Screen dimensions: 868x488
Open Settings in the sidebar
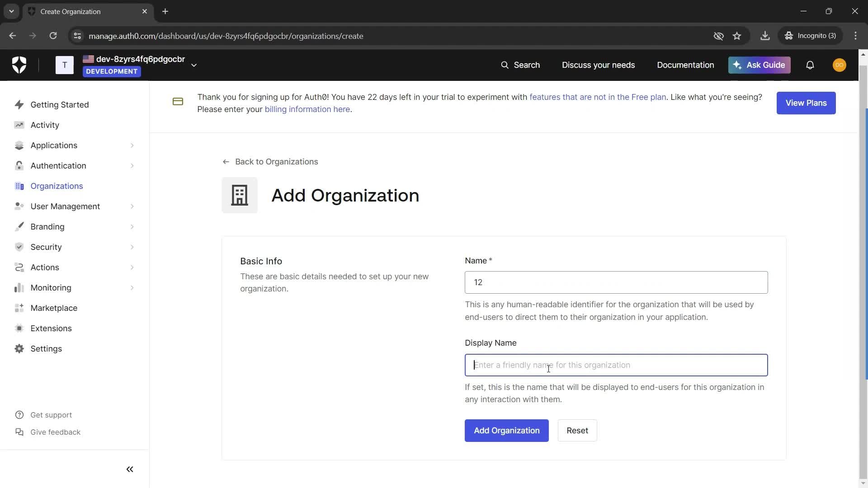46,349
